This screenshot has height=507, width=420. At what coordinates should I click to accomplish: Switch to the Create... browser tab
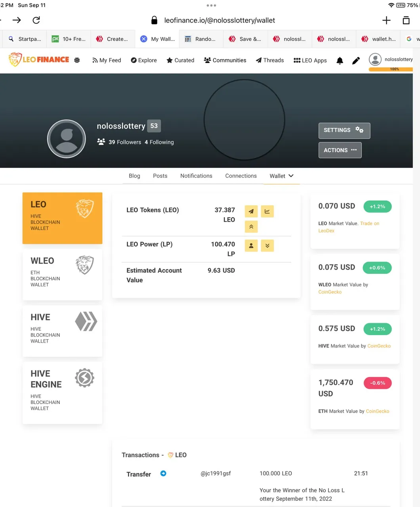pyautogui.click(x=113, y=39)
